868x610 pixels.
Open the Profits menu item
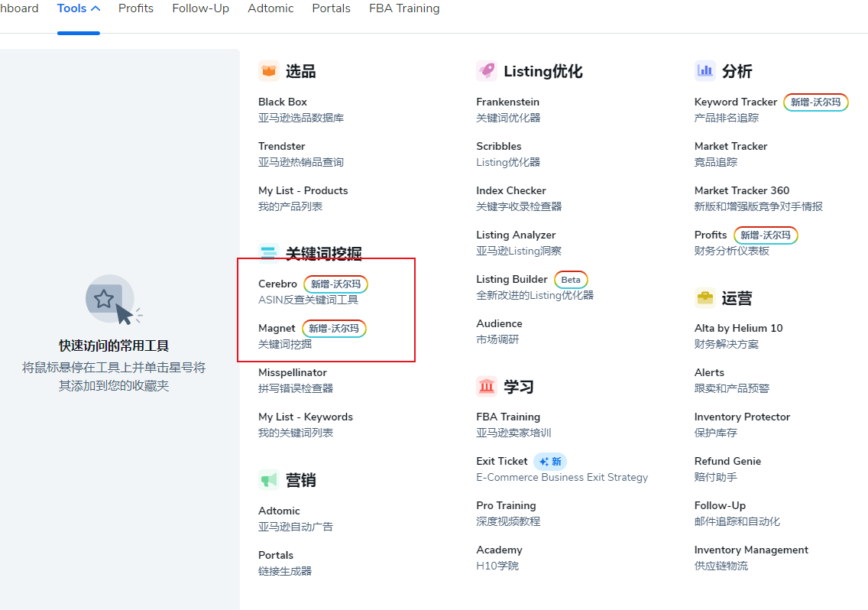pyautogui.click(x=135, y=8)
